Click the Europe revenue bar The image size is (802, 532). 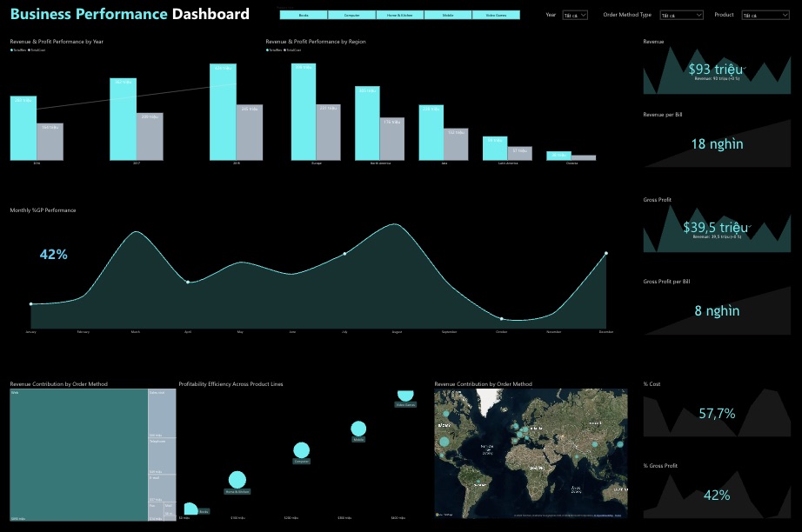[304, 111]
